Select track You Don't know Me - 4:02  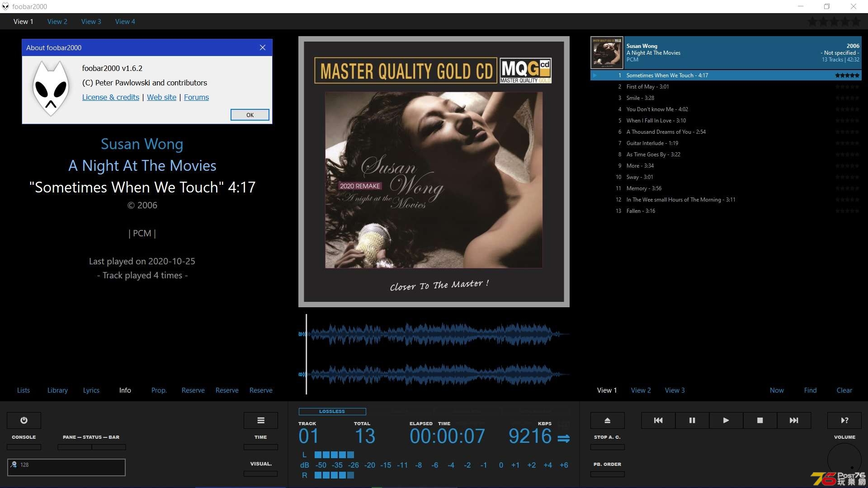(726, 109)
